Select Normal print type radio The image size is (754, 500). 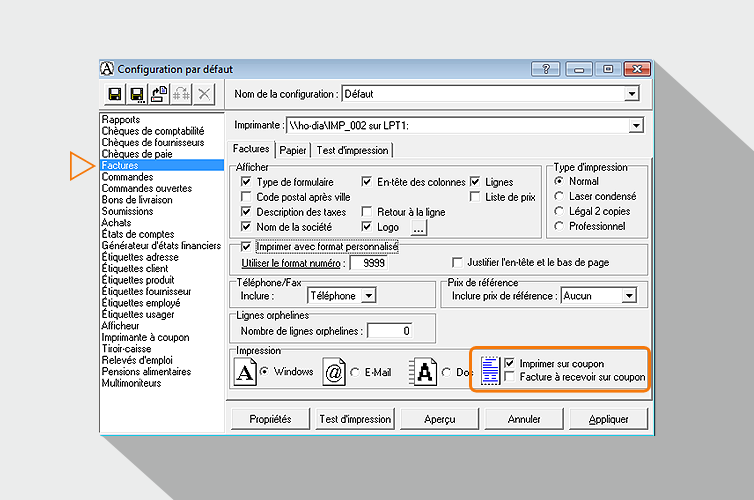click(x=559, y=181)
